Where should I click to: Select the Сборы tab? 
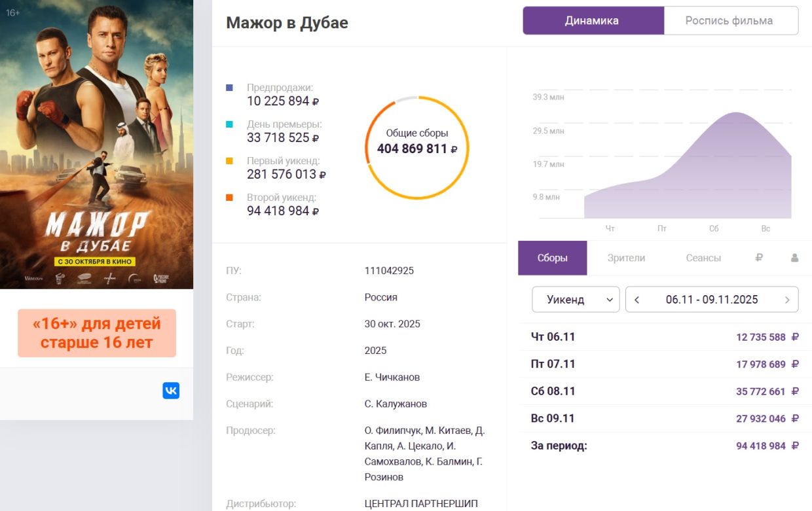click(x=552, y=258)
